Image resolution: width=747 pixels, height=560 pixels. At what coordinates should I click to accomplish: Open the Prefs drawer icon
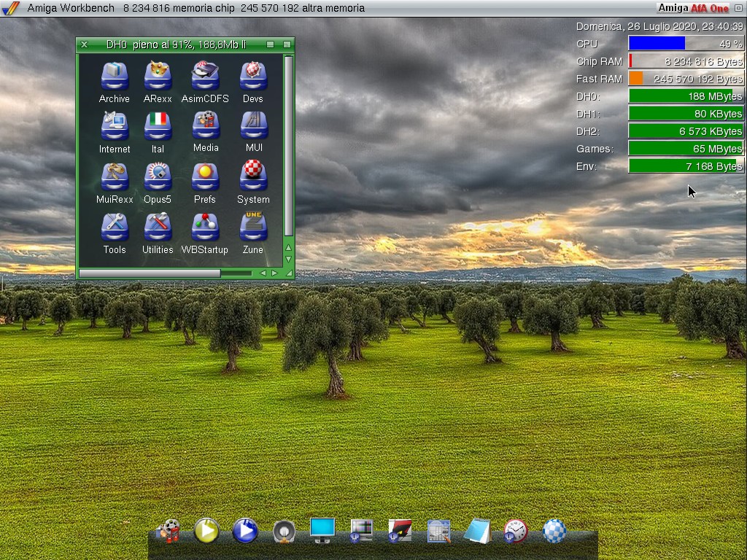205,176
